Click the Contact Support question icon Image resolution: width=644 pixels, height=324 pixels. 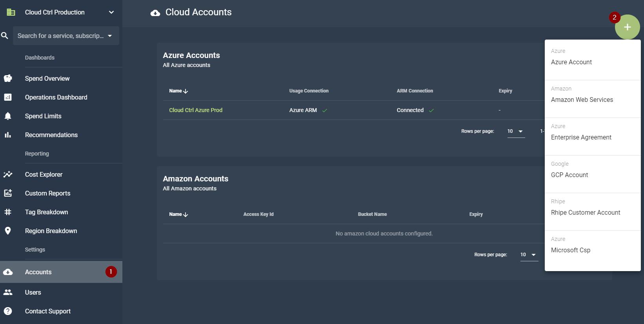pos(8,311)
